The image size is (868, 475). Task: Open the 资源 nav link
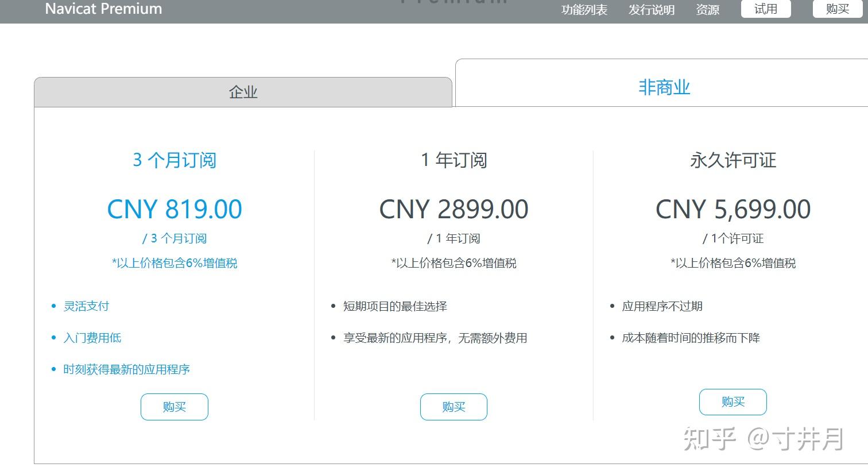click(x=707, y=10)
